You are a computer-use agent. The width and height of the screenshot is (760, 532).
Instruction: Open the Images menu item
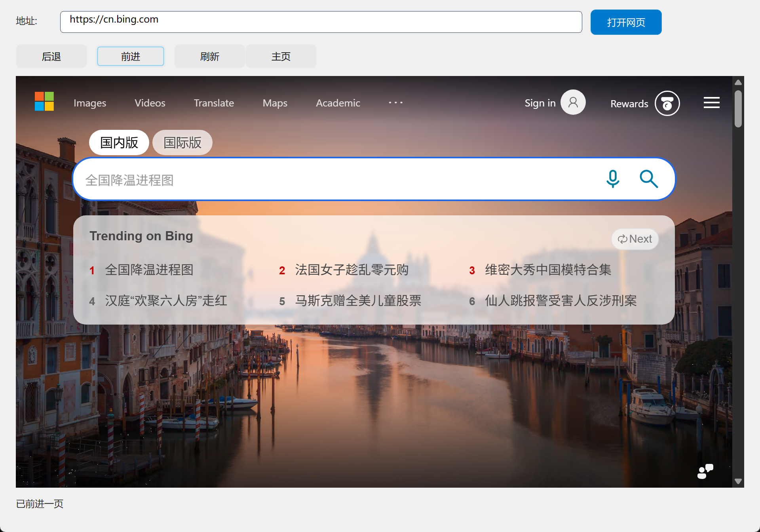[90, 103]
